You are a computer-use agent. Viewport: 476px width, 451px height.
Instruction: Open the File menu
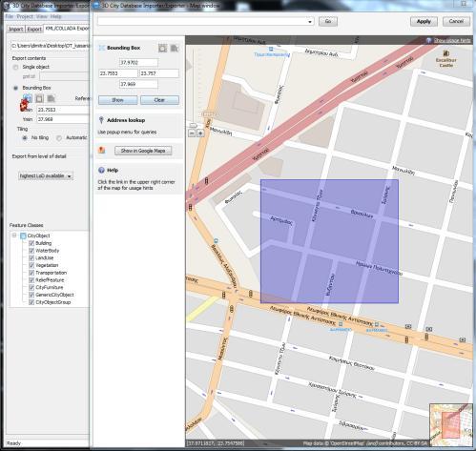tap(9, 16)
